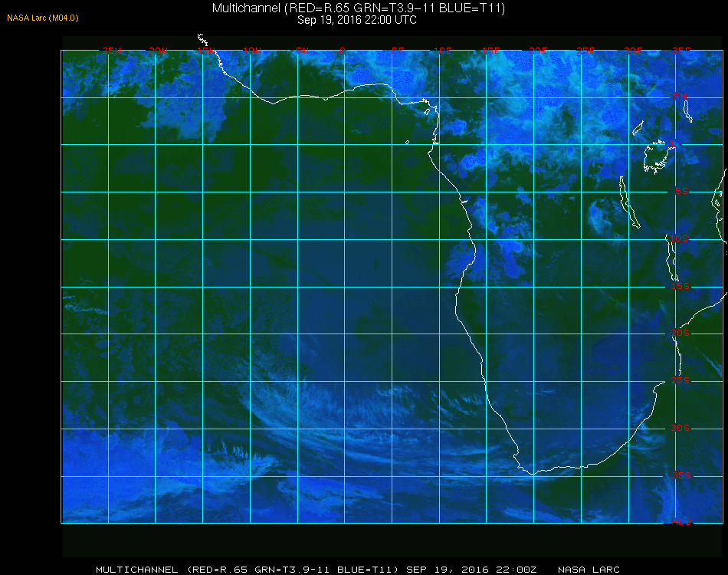Select the 25E longitude label
The width and height of the screenshot is (728, 575).
pyautogui.click(x=585, y=51)
